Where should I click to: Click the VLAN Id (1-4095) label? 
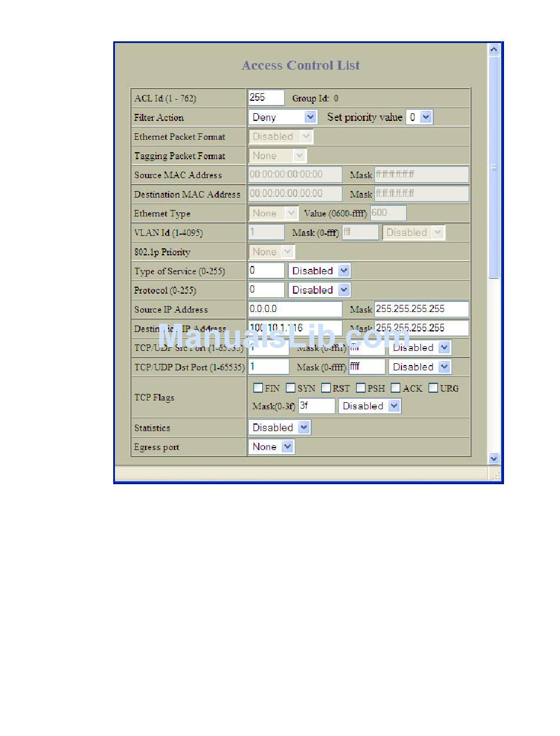[169, 233]
